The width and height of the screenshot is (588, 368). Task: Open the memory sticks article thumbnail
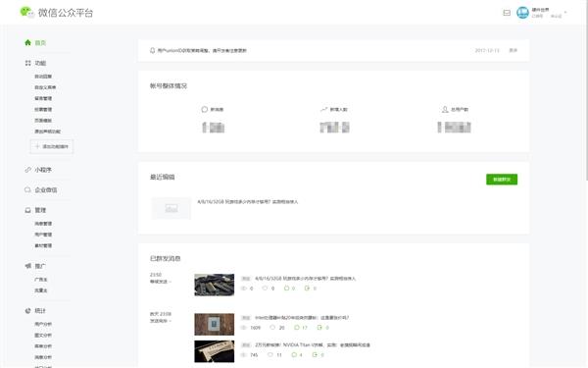coord(214,285)
